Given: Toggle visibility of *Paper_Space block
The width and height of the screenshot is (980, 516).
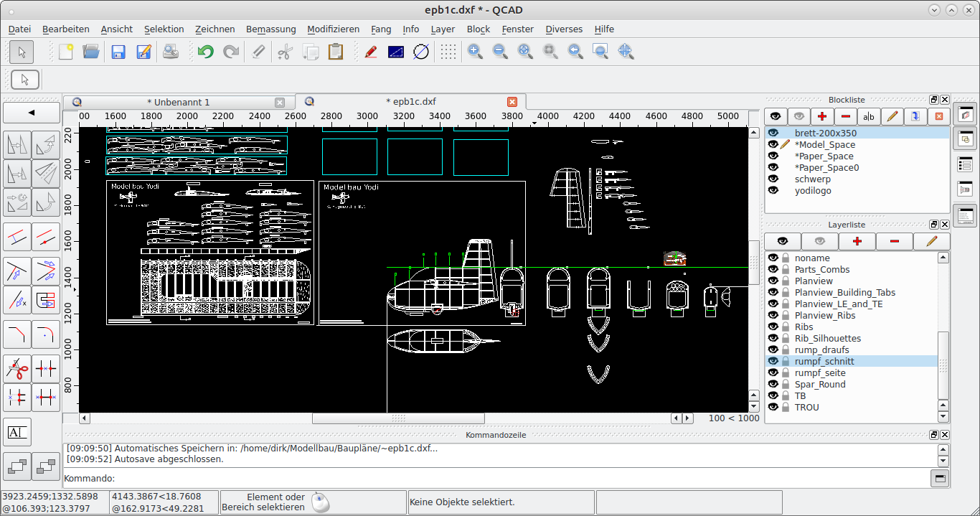Looking at the screenshot, I should click(773, 156).
